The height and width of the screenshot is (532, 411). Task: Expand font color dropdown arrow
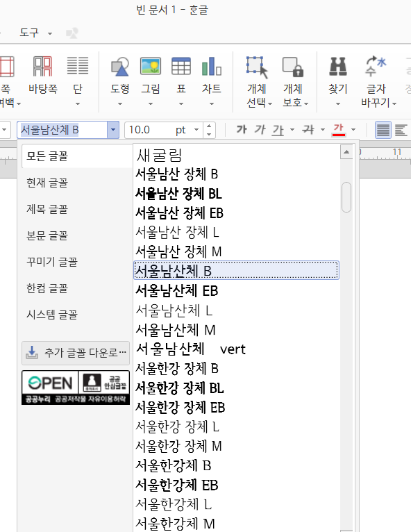pos(353,130)
